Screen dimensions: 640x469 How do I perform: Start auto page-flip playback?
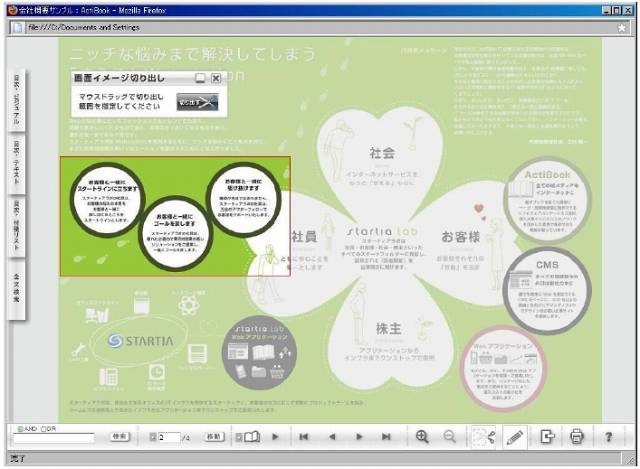click(276, 437)
